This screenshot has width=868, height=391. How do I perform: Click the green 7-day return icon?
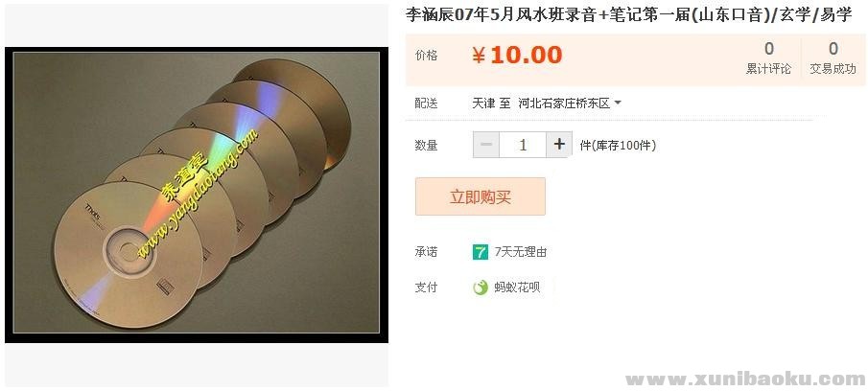coord(480,252)
